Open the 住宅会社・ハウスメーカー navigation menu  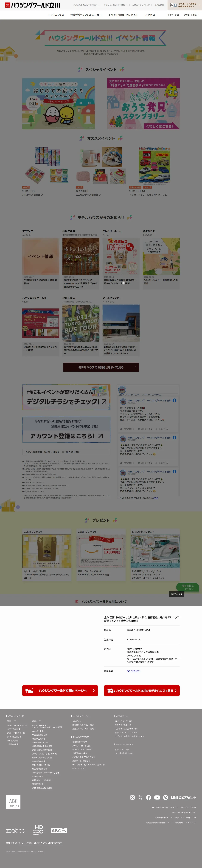(x=86, y=15)
